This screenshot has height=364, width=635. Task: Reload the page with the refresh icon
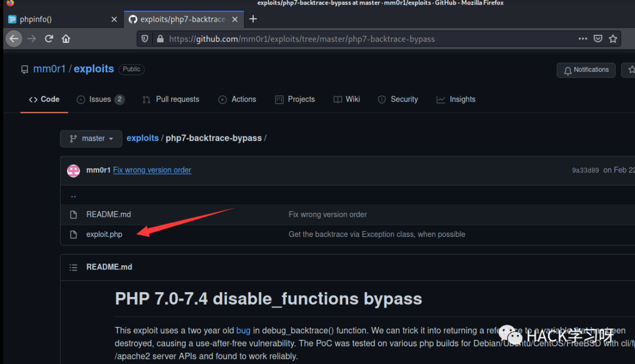click(x=49, y=39)
